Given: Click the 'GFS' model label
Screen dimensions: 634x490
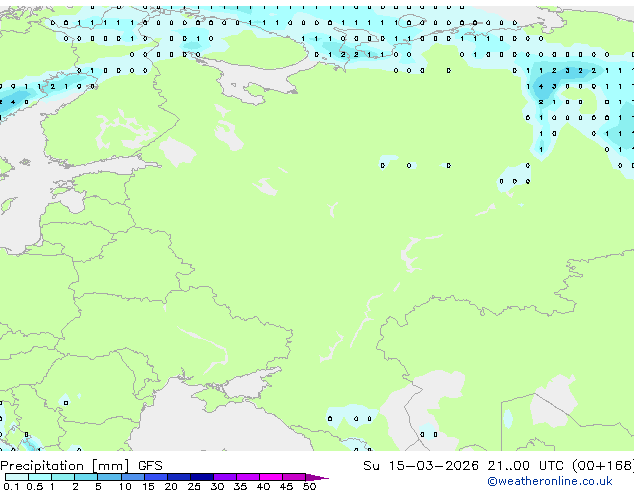Looking at the screenshot, I should (150, 466).
